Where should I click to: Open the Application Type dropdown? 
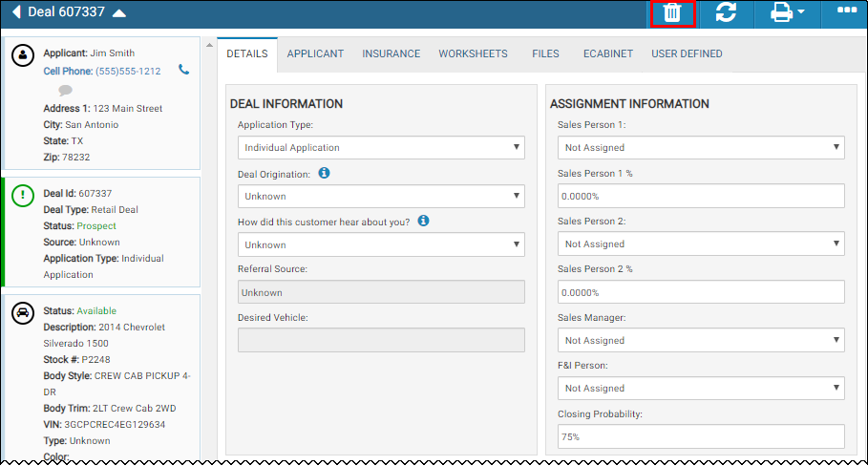[381, 148]
